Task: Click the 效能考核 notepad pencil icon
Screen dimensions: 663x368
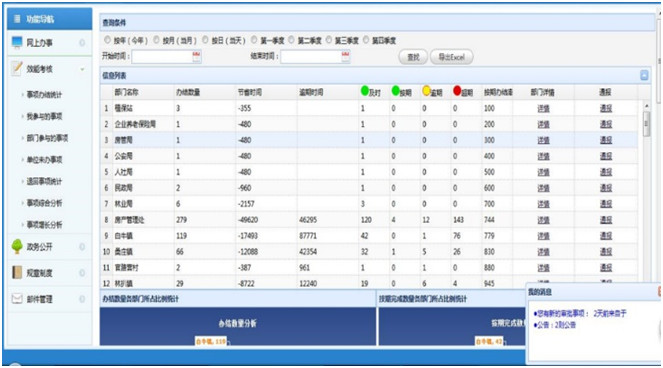Action: pos(16,68)
